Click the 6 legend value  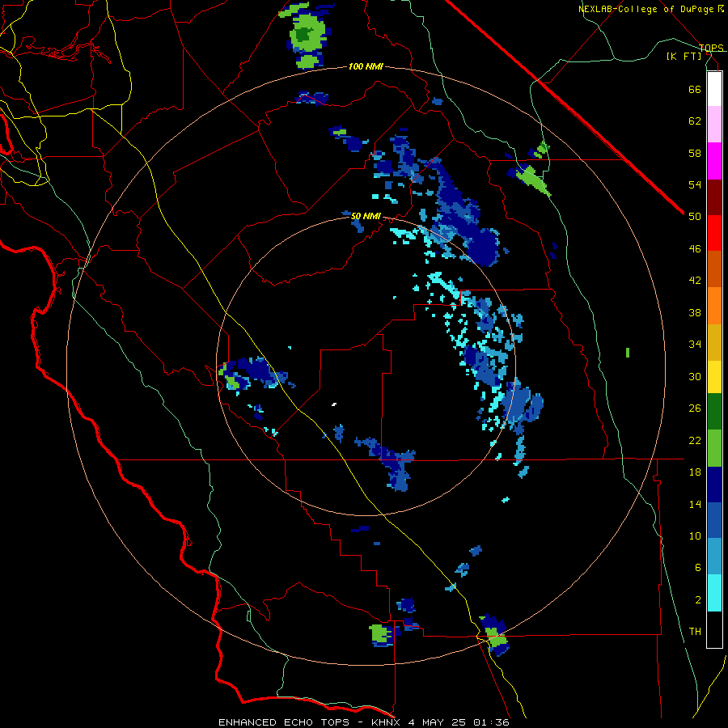(698, 568)
